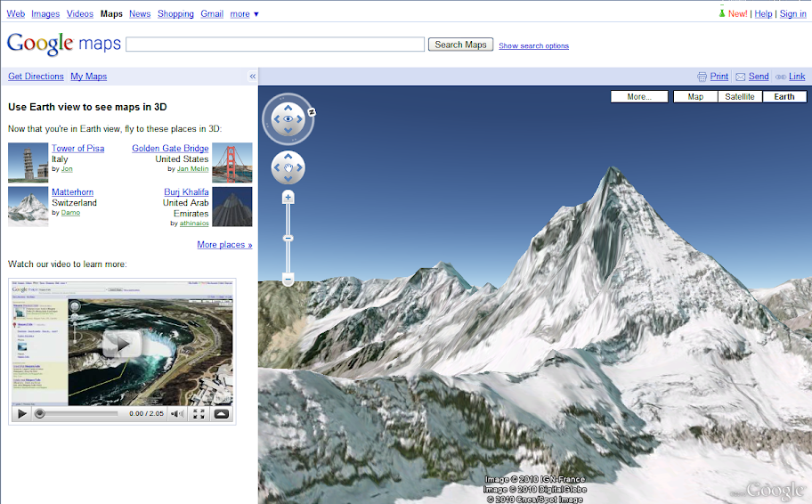Click the envelope Send icon

(x=741, y=77)
